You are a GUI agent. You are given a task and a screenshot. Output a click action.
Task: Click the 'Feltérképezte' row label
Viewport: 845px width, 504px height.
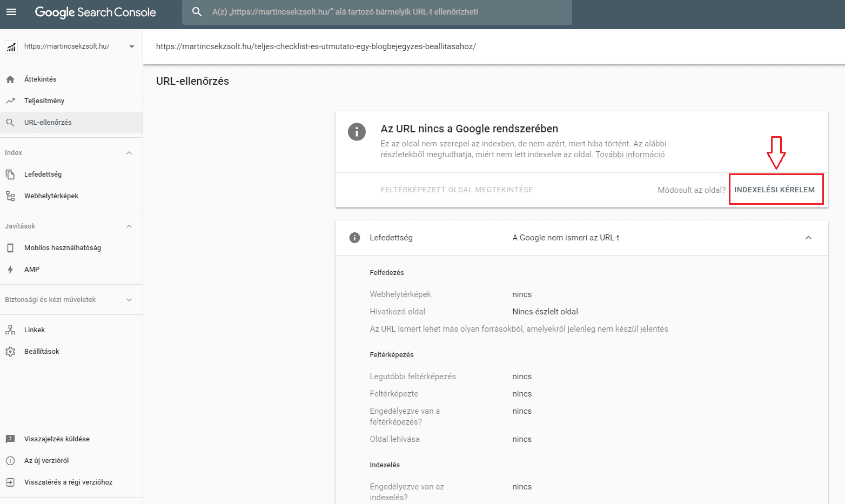click(394, 394)
